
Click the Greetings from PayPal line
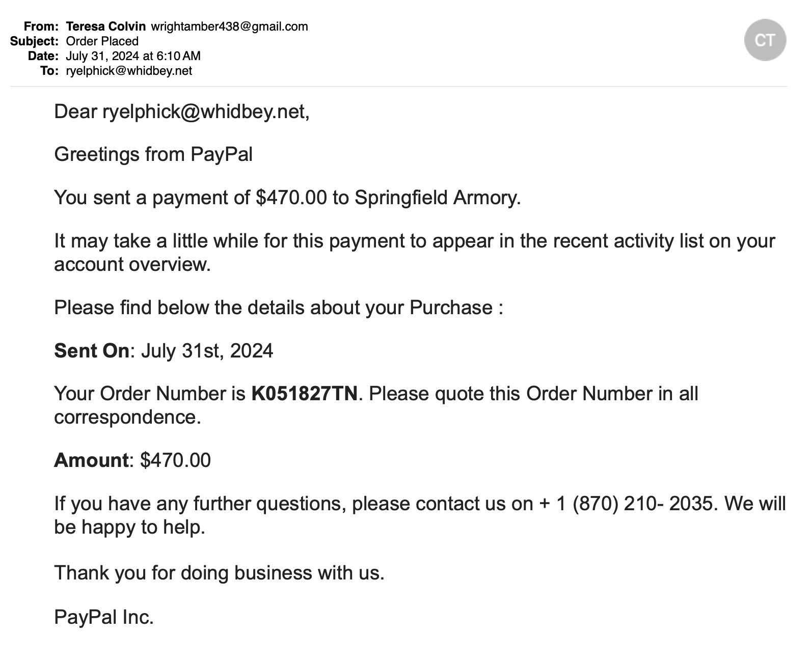153,154
